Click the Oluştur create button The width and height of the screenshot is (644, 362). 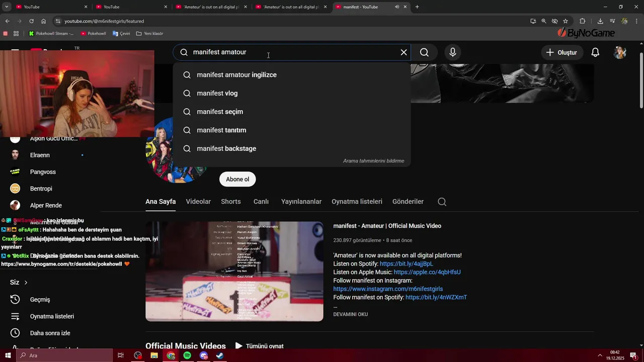point(562,52)
